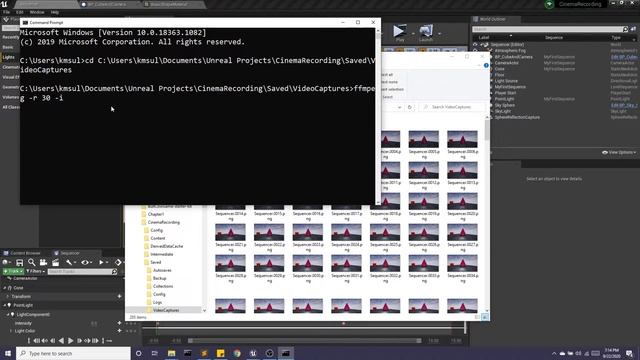Open the Unreal Engine taskbar icon
This screenshot has height=360, width=640.
point(253,353)
